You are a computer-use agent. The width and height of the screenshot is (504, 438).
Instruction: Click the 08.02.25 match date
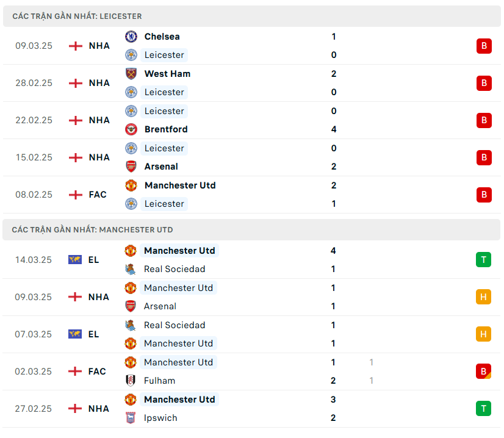click(x=34, y=195)
